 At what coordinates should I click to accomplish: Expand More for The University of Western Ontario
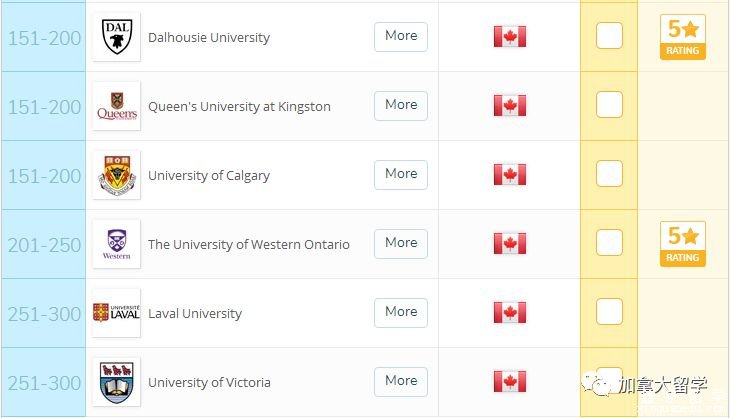pos(401,243)
